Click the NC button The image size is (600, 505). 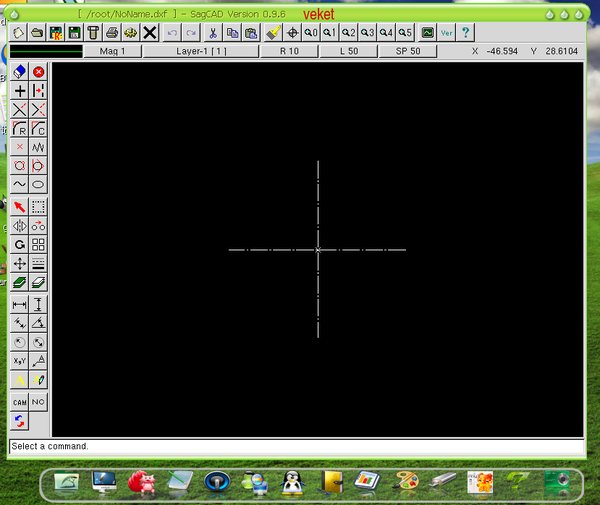coord(38,402)
